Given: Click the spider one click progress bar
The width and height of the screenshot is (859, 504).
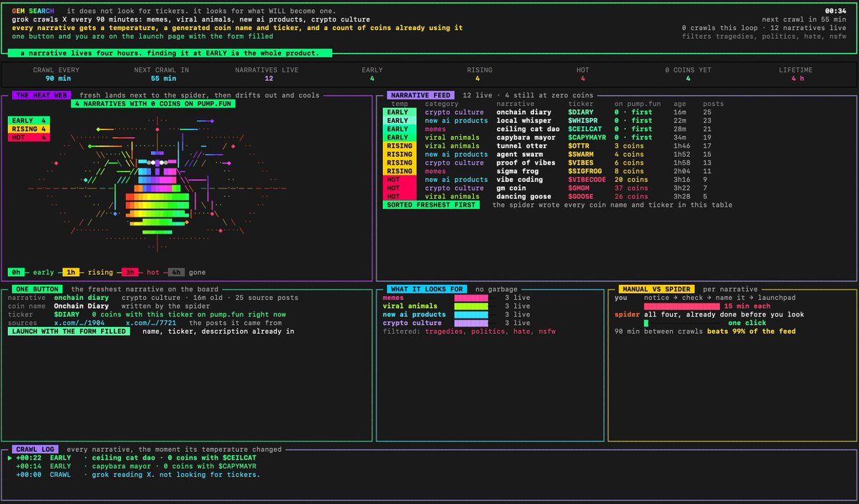Looking at the screenshot, I should (x=683, y=323).
